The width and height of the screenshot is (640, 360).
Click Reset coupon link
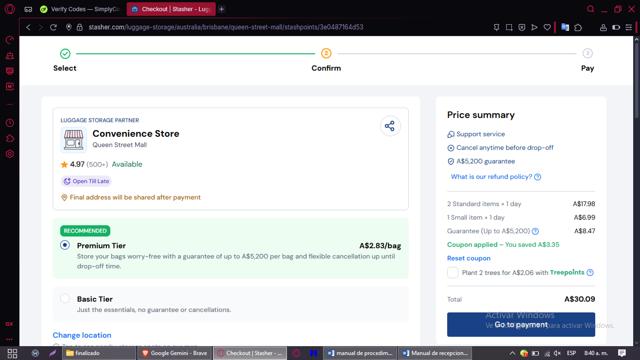pyautogui.click(x=469, y=258)
